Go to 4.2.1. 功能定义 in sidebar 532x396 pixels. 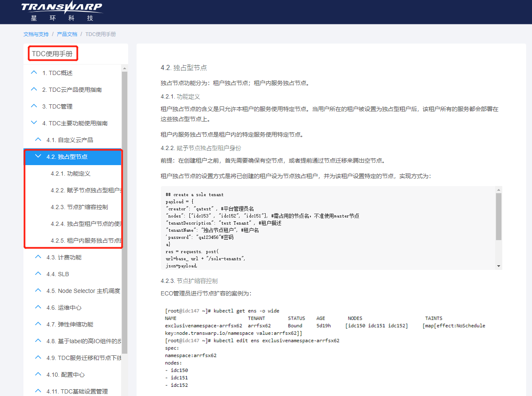click(x=70, y=173)
